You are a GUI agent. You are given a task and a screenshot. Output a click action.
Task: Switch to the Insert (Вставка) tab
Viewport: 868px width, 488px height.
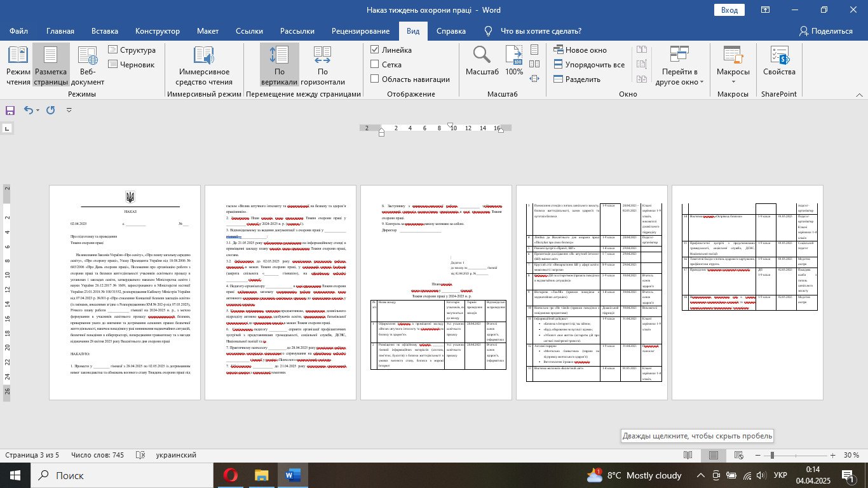click(105, 30)
